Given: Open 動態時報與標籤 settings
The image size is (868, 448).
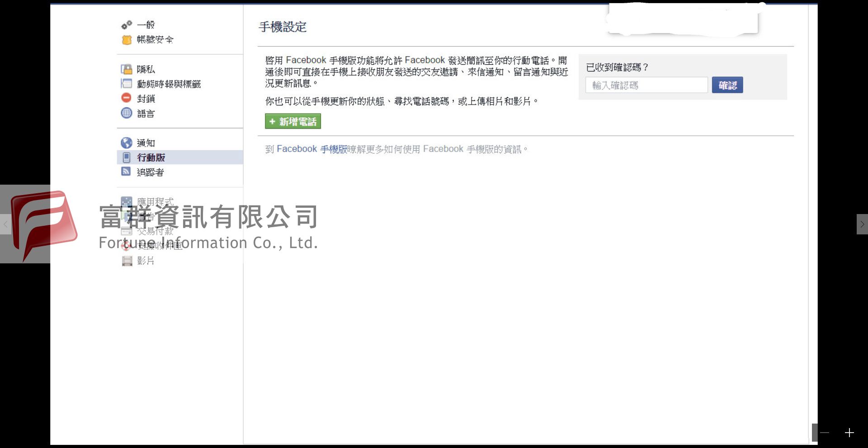Looking at the screenshot, I should point(169,84).
